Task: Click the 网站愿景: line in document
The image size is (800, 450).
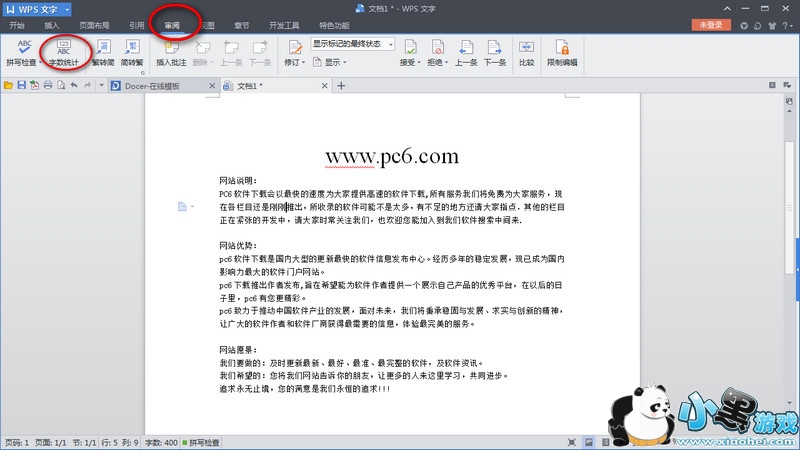Action: click(x=238, y=350)
